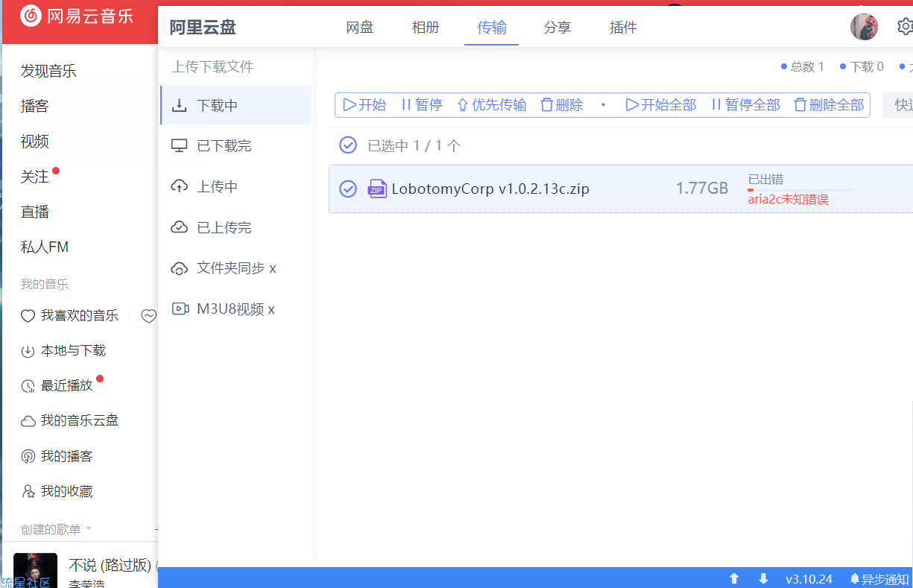Uncheck the LobotomyCorp v1.0.2.13c.zip row checkbox
The image size is (913, 588).
click(x=348, y=189)
